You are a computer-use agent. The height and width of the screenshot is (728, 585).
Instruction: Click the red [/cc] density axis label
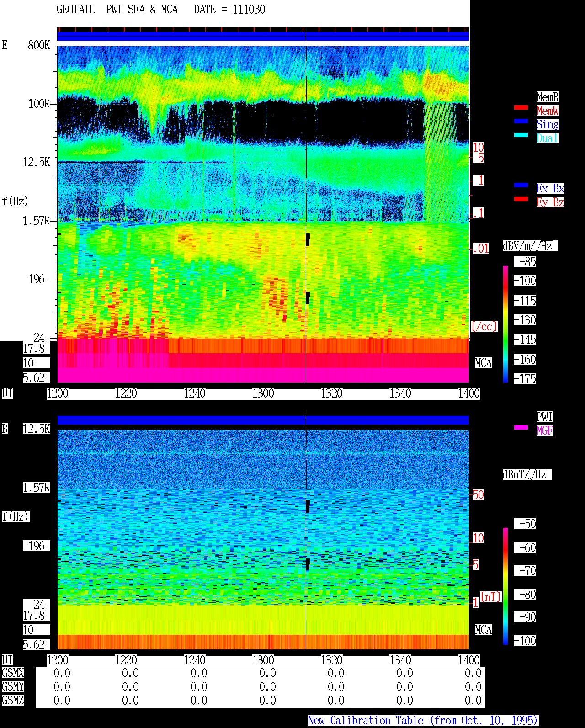tap(484, 327)
